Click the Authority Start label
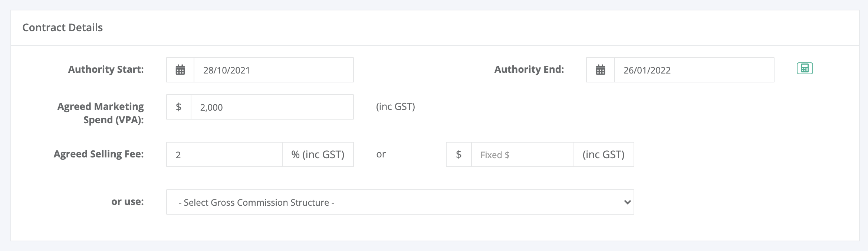Screen dimensions: 868x251 click(x=106, y=69)
